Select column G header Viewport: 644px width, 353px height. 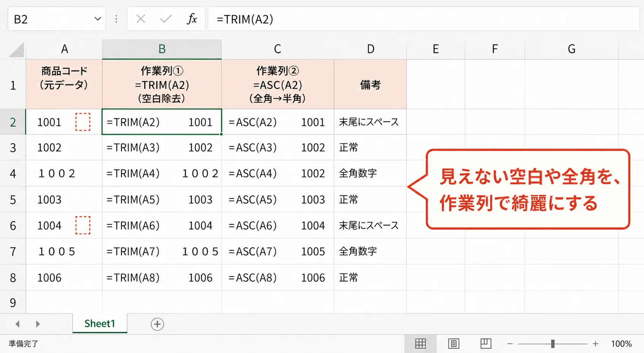click(x=571, y=49)
